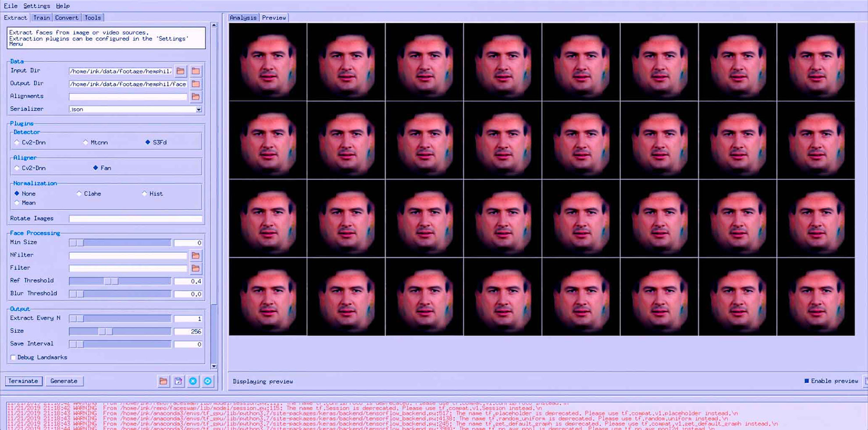Click the Extract Every N slider

point(120,318)
